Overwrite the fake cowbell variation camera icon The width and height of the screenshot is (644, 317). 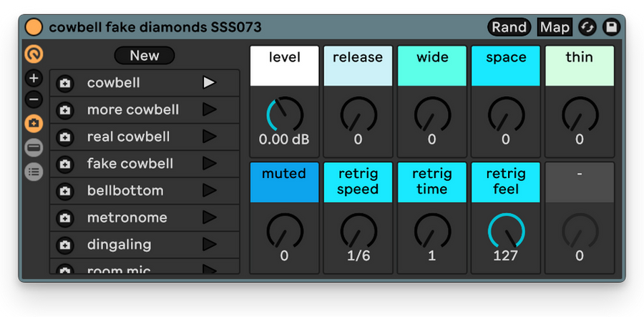[x=64, y=165]
